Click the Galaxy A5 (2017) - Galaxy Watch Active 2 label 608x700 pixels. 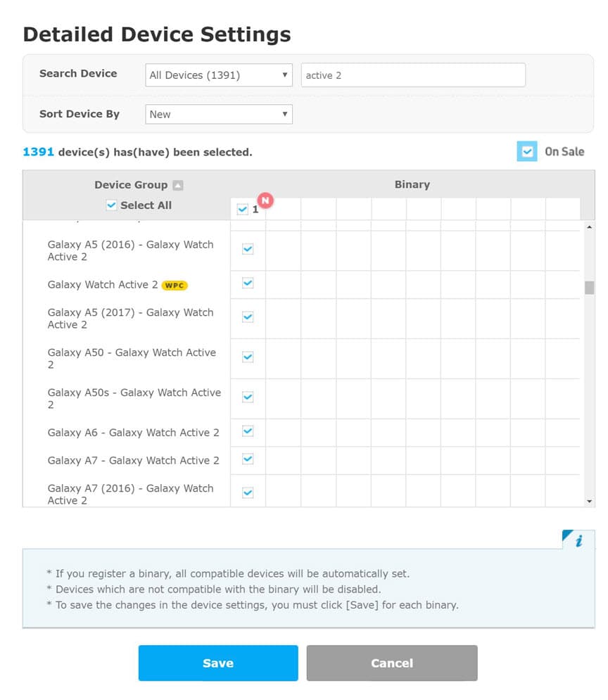tap(130, 318)
